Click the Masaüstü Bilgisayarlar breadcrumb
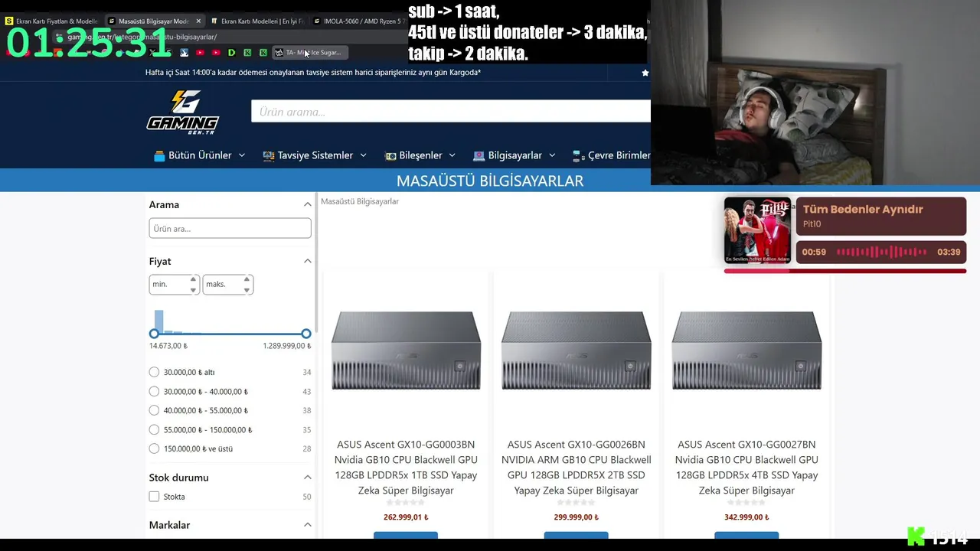Screen dimensions: 980x551 (360, 201)
